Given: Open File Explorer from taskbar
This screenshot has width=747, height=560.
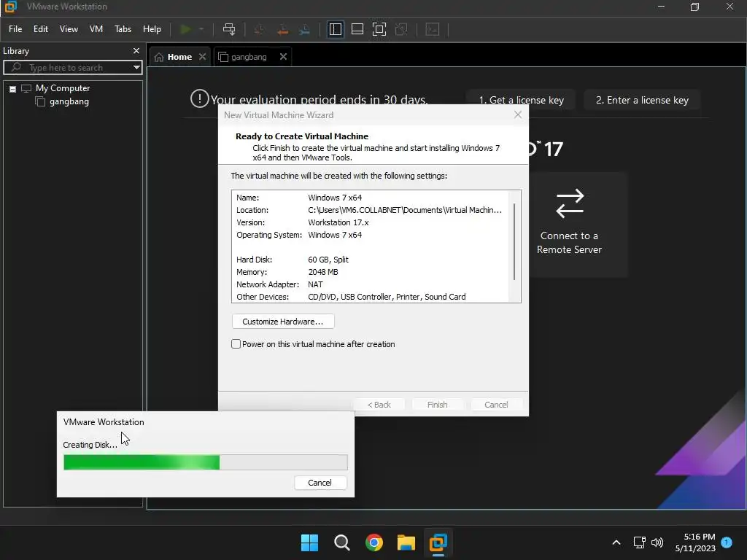Looking at the screenshot, I should click(x=406, y=542).
